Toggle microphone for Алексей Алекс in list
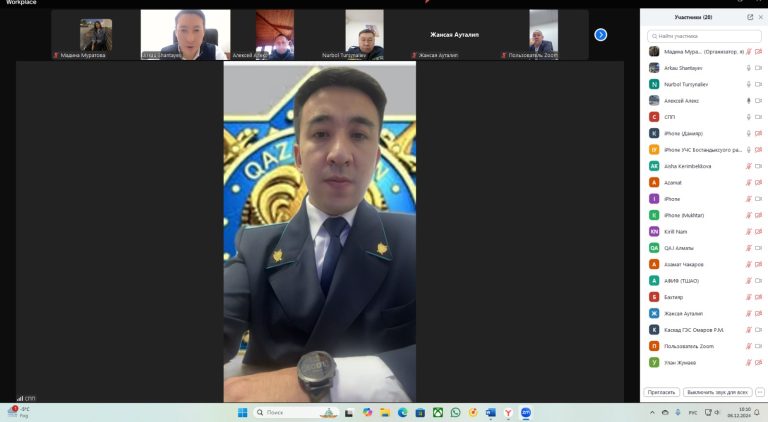Image resolution: width=768 pixels, height=422 pixels. pos(748,101)
